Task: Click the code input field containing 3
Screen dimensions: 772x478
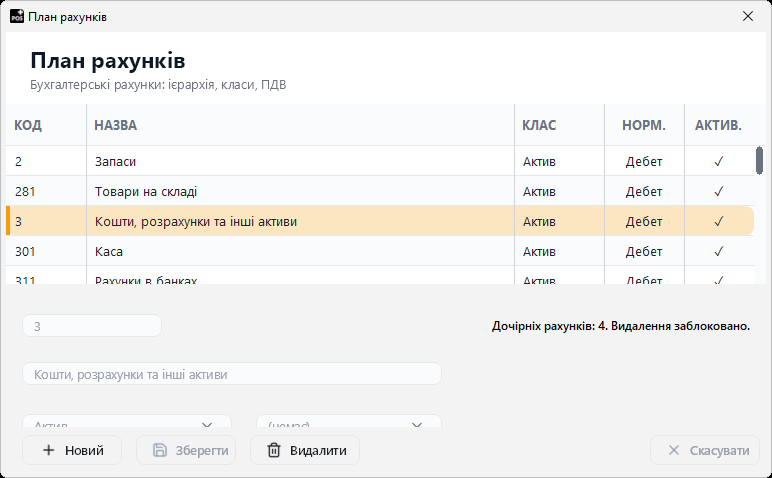Action: pos(92,326)
